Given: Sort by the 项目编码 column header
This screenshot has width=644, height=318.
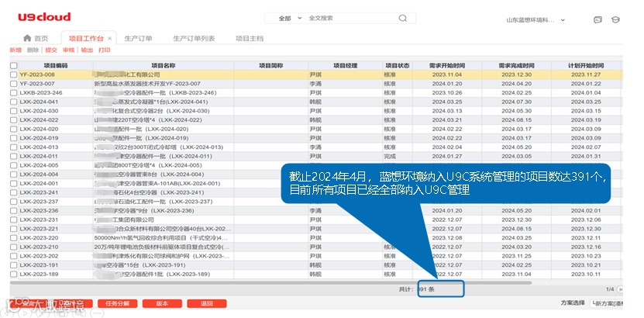Looking at the screenshot, I should pyautogui.click(x=56, y=66).
